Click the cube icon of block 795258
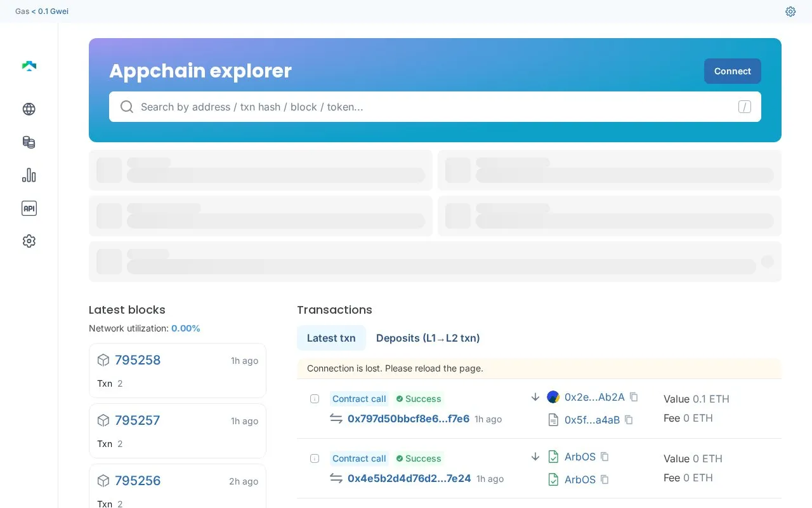Screen dimensions: 812x508 pos(103,360)
